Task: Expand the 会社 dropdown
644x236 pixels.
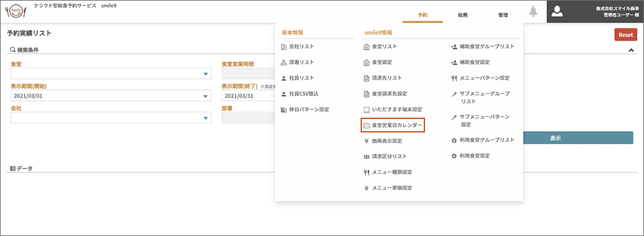Action: pos(111,118)
